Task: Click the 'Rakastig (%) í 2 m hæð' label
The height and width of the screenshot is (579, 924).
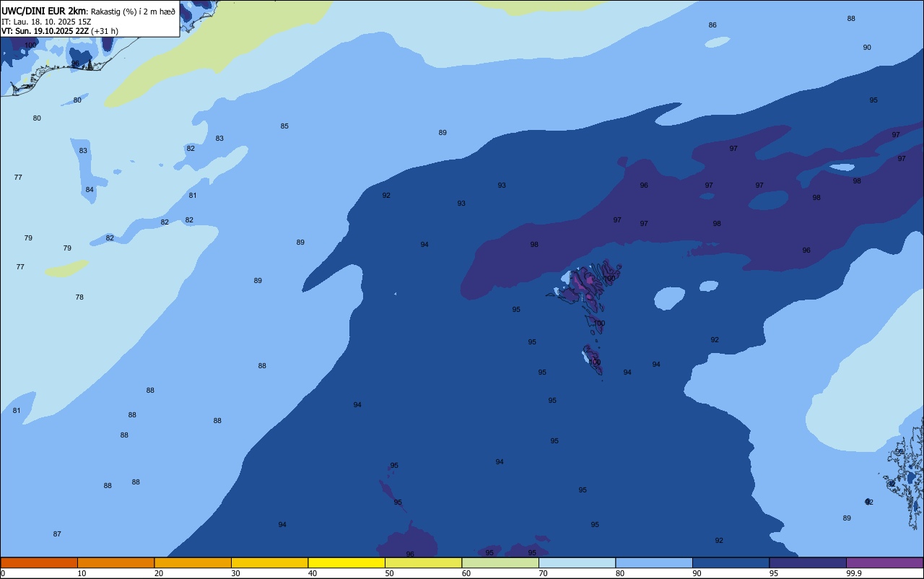Action: tap(133, 12)
